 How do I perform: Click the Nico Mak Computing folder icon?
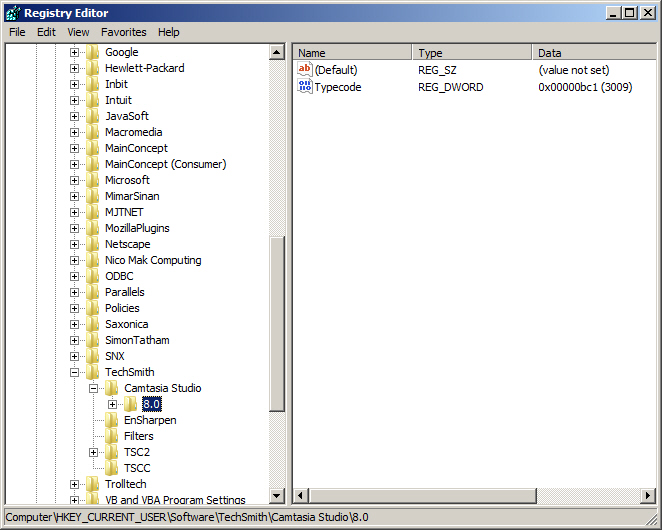92,261
